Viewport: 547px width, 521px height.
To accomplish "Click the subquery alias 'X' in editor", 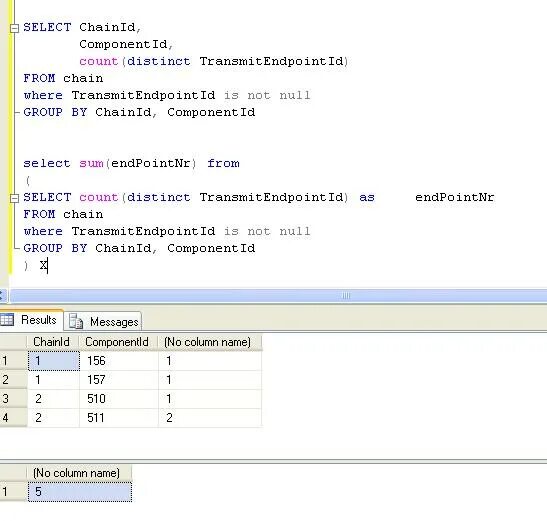I will [x=43, y=266].
